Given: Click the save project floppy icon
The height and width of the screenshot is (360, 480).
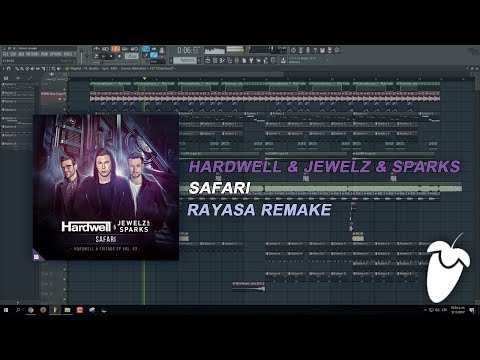Looking at the screenshot, I should pyautogui.click(x=322, y=50).
